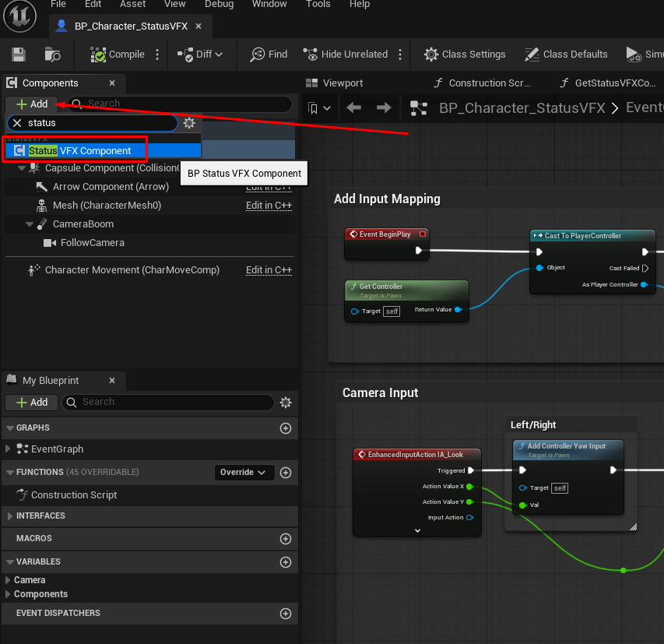Open the Diff dropdown
664x644 pixels.
(x=200, y=55)
